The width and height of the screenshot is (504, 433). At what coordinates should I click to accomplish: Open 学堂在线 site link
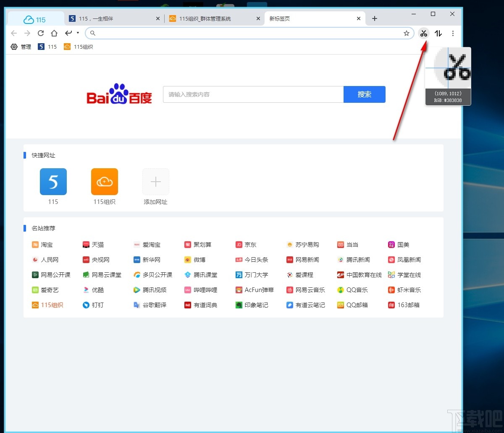404,275
